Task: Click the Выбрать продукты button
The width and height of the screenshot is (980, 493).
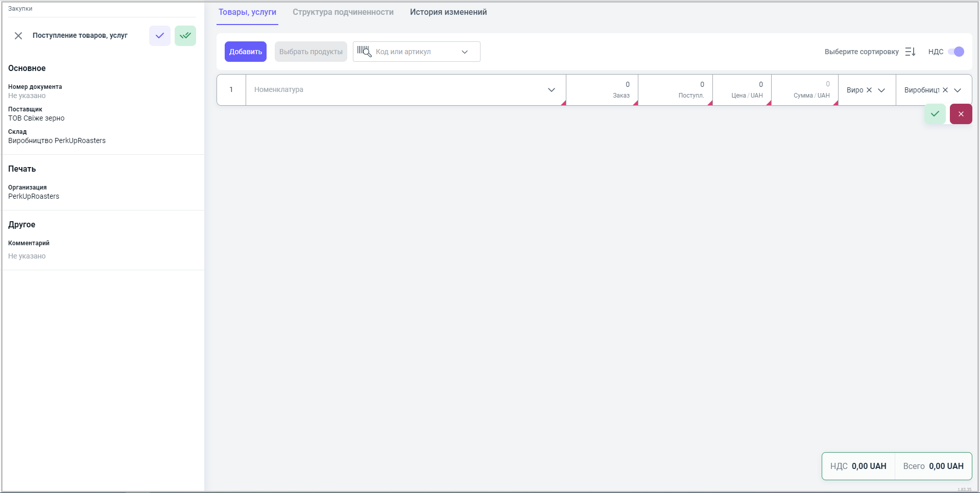Action: pos(310,52)
